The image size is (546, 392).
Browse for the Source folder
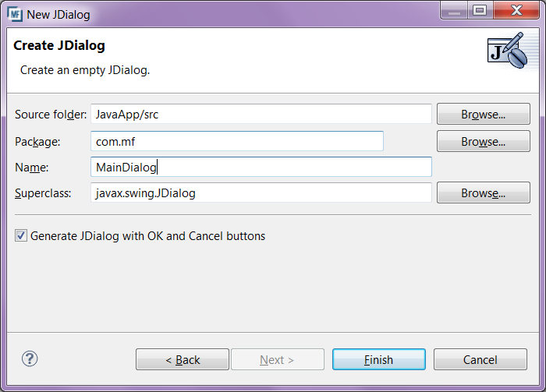(483, 114)
